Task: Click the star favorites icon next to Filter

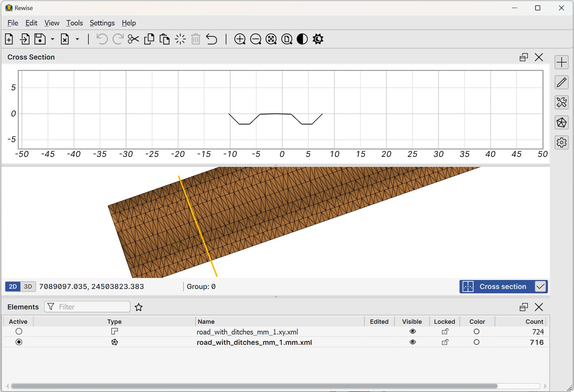Action: click(139, 307)
